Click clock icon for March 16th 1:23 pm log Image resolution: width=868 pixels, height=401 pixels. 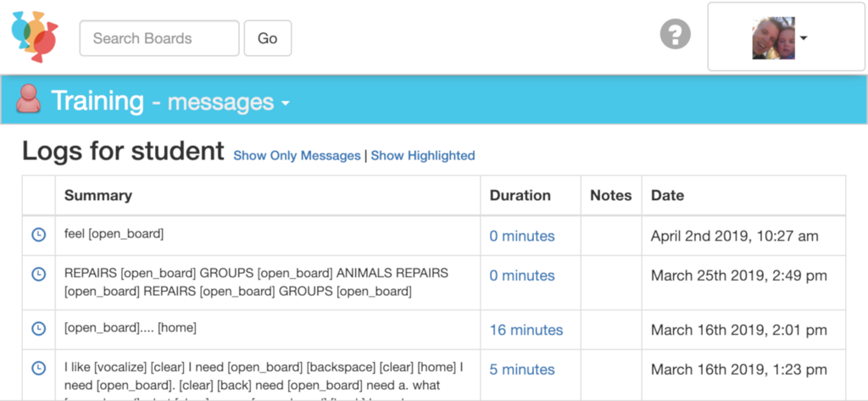(x=38, y=368)
